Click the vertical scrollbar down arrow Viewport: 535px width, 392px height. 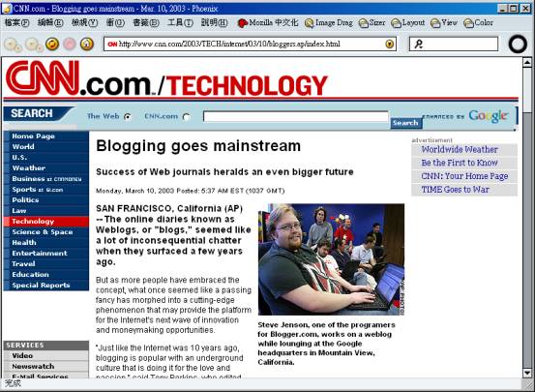(x=527, y=373)
